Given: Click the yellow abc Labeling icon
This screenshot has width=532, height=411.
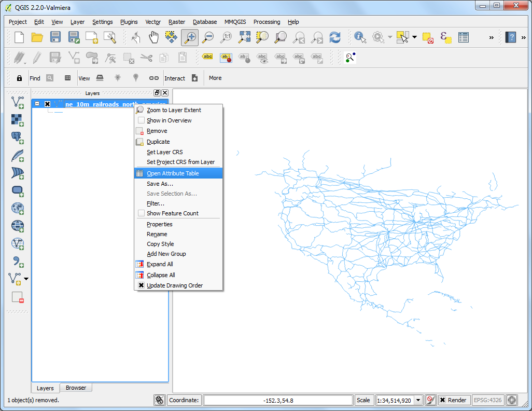Looking at the screenshot, I should (x=207, y=57).
